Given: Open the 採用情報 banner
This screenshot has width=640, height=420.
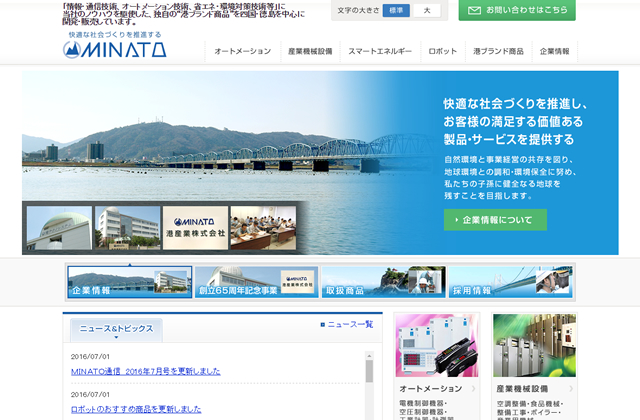Looking at the screenshot, I should pos(511,282).
